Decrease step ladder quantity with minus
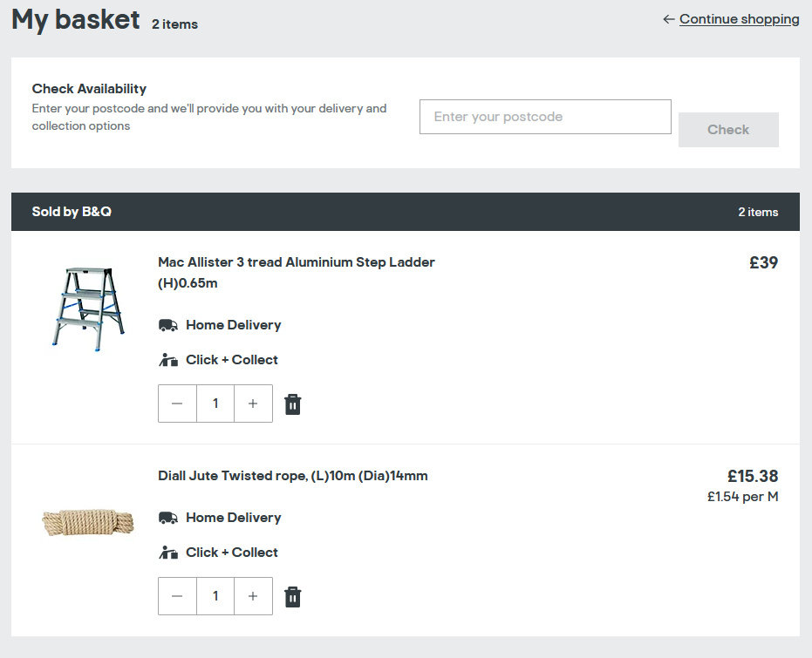Viewport: 812px width, 658px height. [x=177, y=404]
